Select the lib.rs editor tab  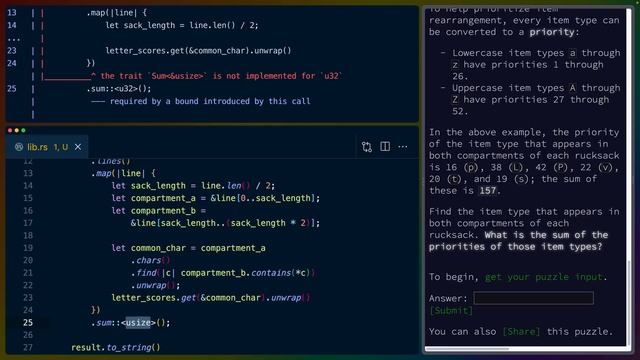[47, 147]
